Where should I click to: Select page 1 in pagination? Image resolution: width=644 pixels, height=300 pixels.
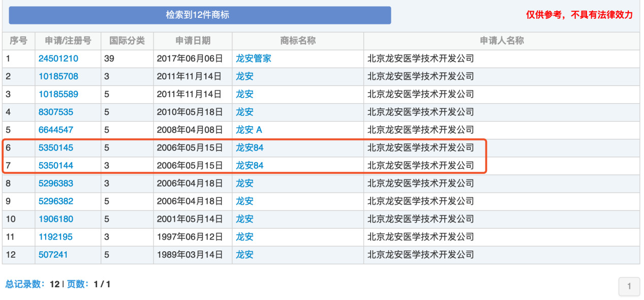tap(629, 287)
